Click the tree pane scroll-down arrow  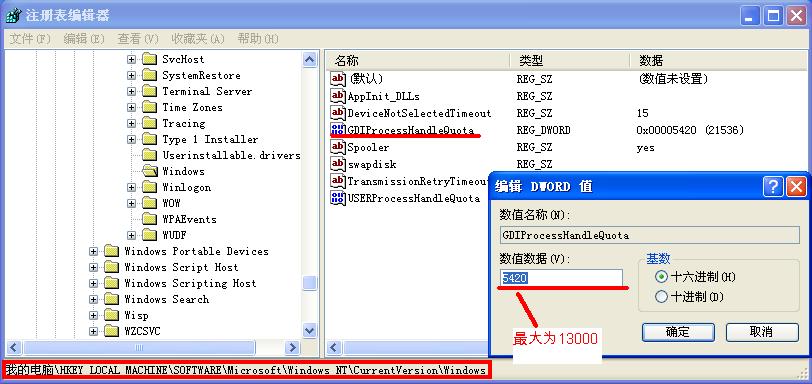(x=310, y=330)
